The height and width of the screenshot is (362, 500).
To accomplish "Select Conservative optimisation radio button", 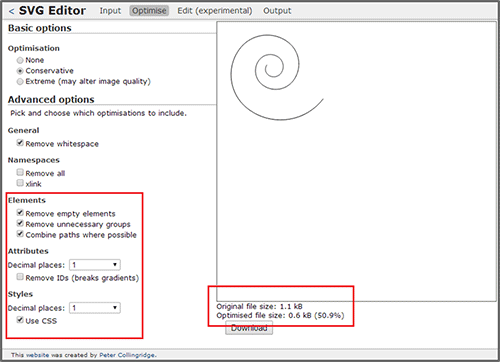I will pyautogui.click(x=20, y=71).
